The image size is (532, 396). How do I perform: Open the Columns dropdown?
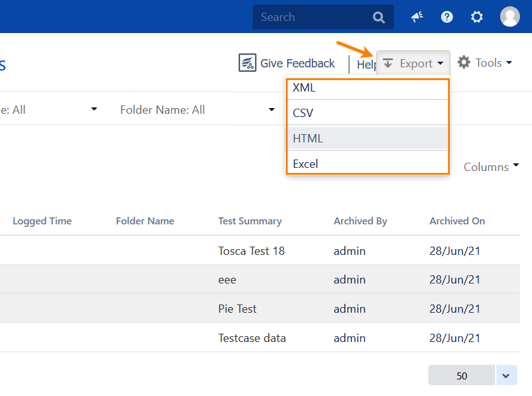tap(491, 167)
